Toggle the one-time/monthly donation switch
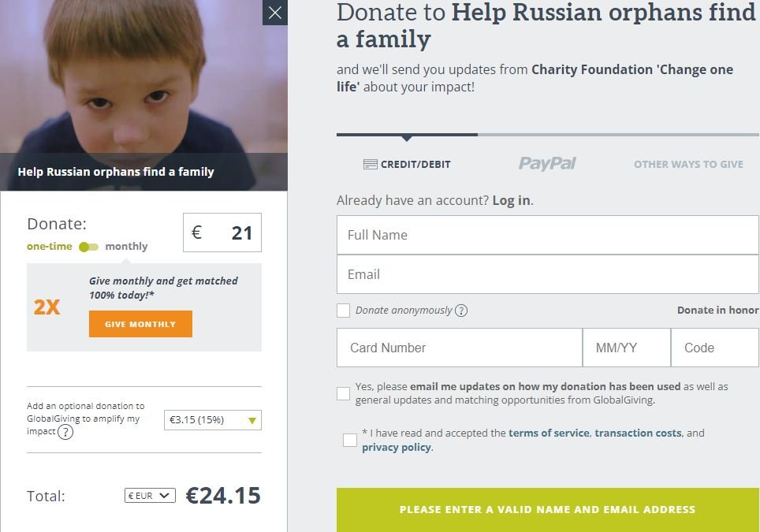Image resolution: width=760 pixels, height=532 pixels. click(x=88, y=247)
